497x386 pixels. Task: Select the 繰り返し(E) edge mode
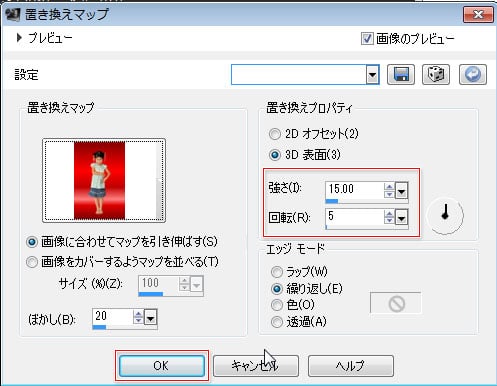pos(277,289)
